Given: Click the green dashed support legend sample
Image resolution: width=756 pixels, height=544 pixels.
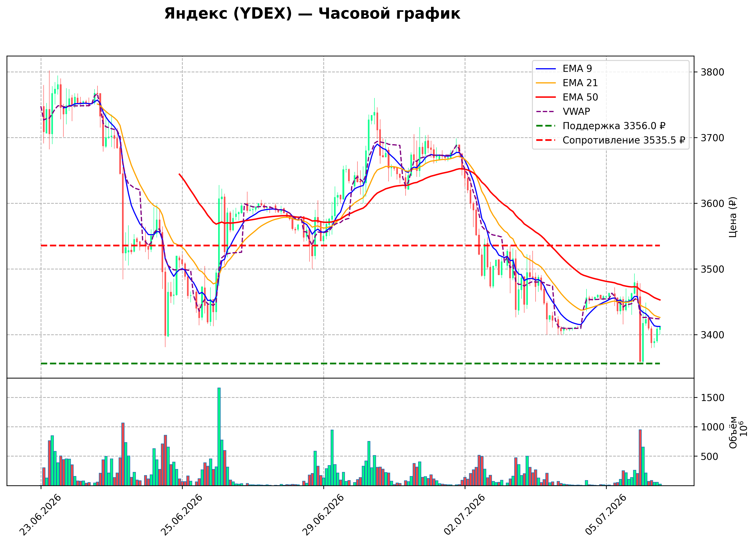Looking at the screenshot, I should [x=546, y=126].
